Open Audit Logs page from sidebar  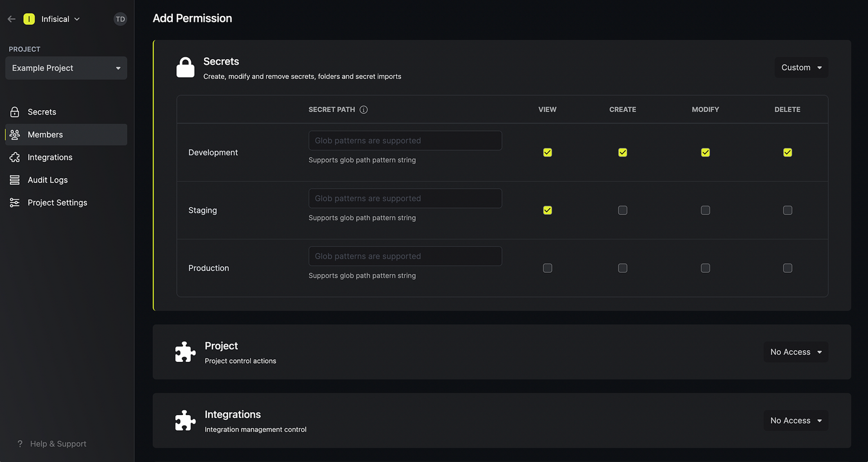48,180
